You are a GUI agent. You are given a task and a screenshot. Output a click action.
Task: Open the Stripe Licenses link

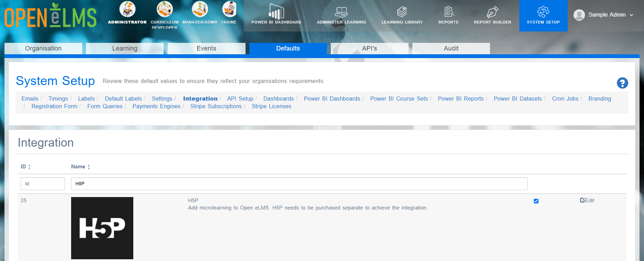click(x=271, y=106)
